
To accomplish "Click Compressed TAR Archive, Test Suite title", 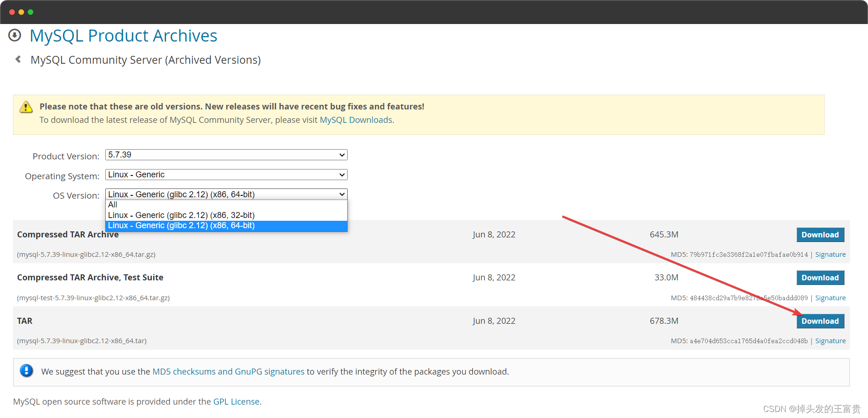I will [90, 278].
